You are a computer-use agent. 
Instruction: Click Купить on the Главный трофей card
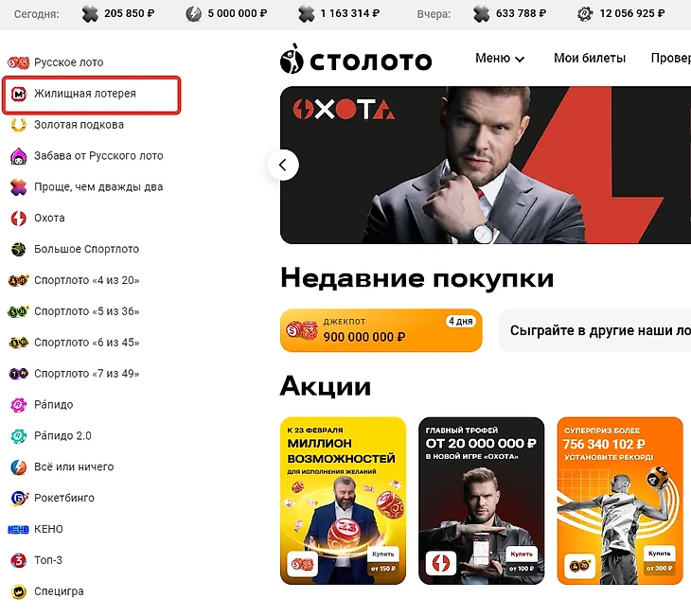522,554
